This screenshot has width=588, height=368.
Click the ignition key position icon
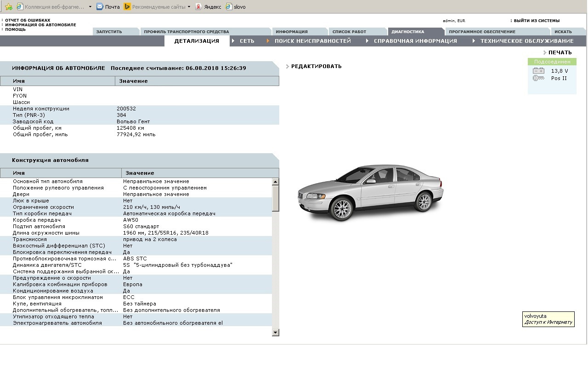coord(538,78)
